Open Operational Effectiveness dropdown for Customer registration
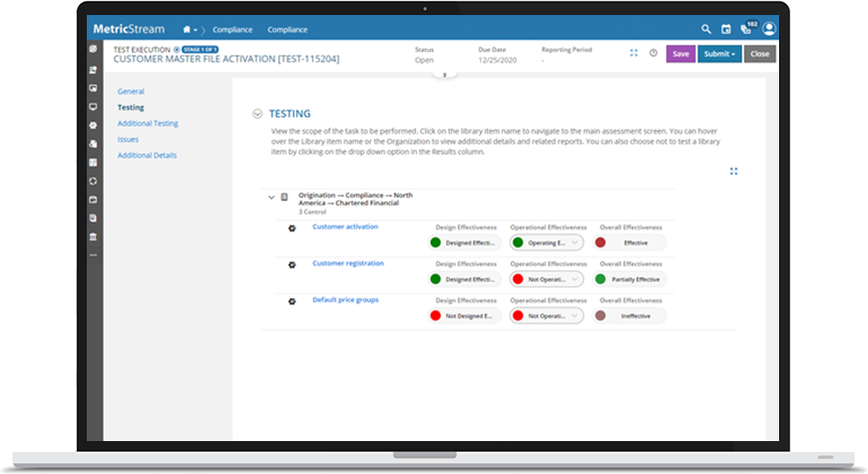 (x=547, y=279)
